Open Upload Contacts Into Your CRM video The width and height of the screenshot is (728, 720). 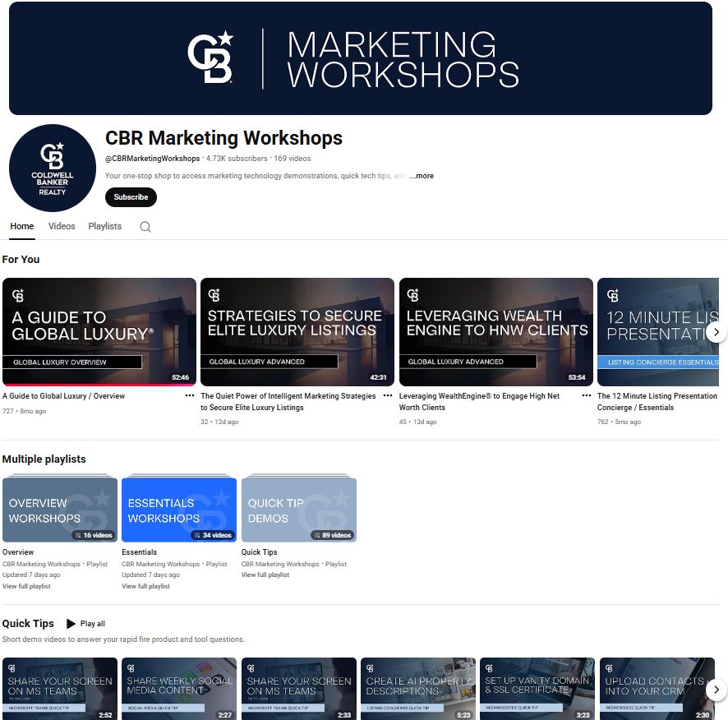point(657,689)
